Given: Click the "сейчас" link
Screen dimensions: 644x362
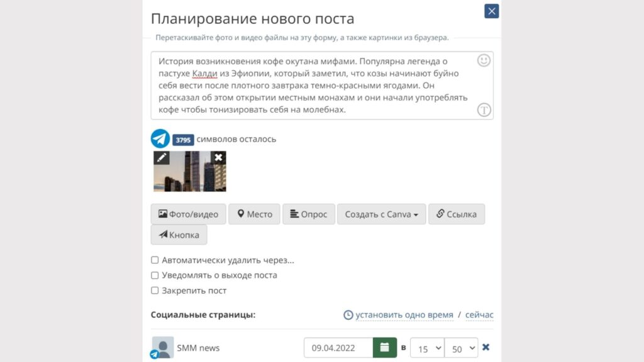Looking at the screenshot, I should click(x=479, y=315).
